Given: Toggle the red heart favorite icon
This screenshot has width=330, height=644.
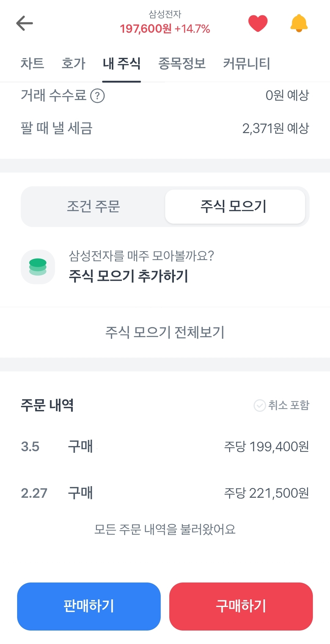Looking at the screenshot, I should pos(258,23).
